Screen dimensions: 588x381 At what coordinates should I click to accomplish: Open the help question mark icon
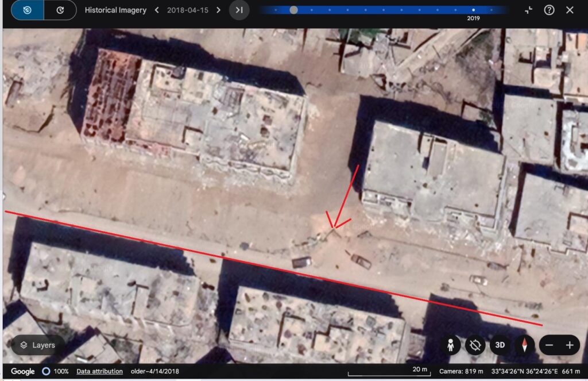[x=549, y=10]
